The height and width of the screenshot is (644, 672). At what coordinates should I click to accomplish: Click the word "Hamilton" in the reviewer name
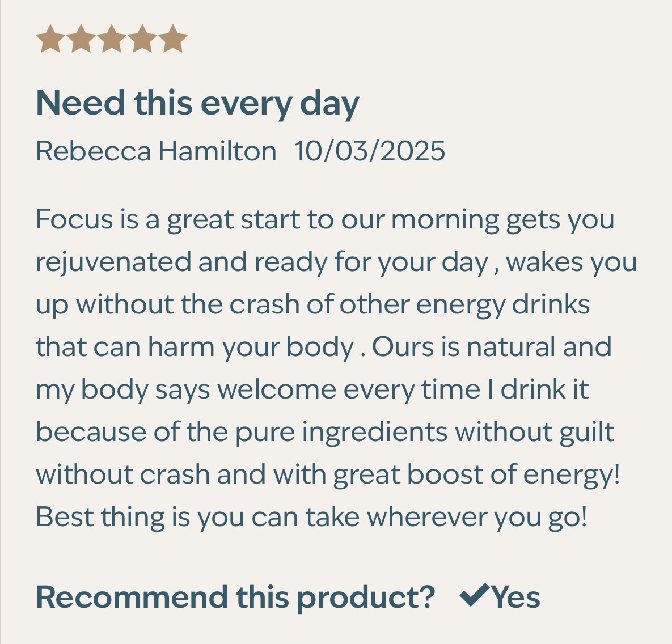217,151
